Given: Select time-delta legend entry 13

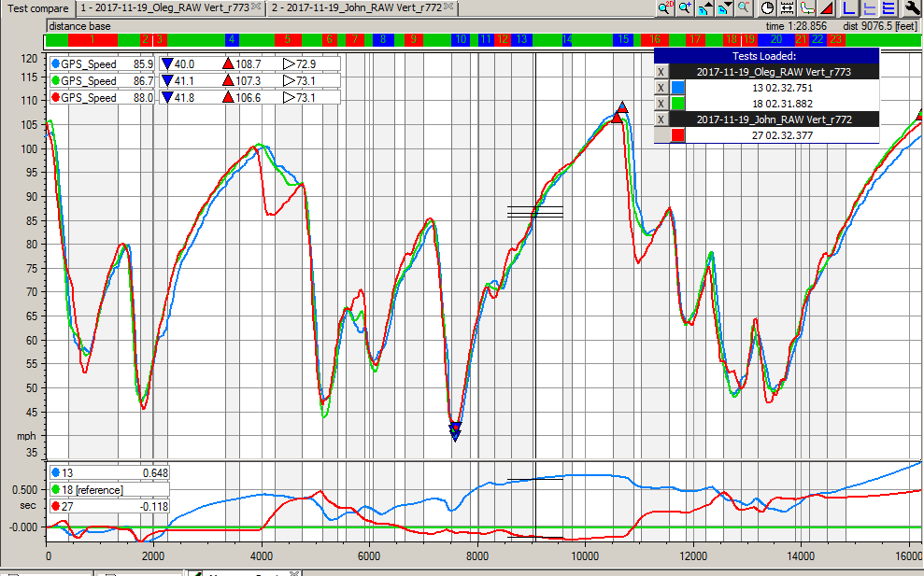Looking at the screenshot, I should coord(109,473).
